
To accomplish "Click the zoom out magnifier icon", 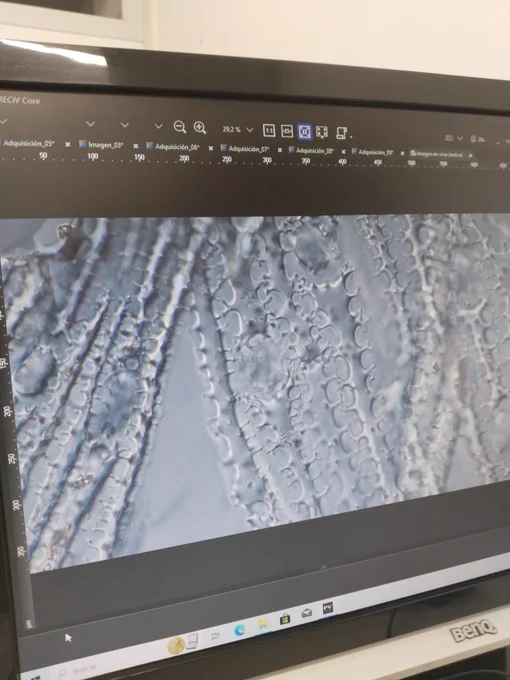I will pyautogui.click(x=180, y=127).
